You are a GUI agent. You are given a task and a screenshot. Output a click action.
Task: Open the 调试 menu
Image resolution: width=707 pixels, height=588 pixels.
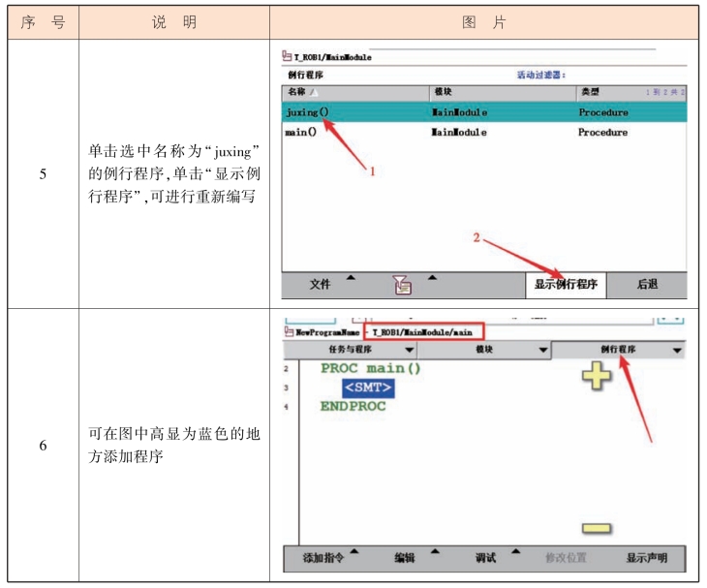point(485,558)
